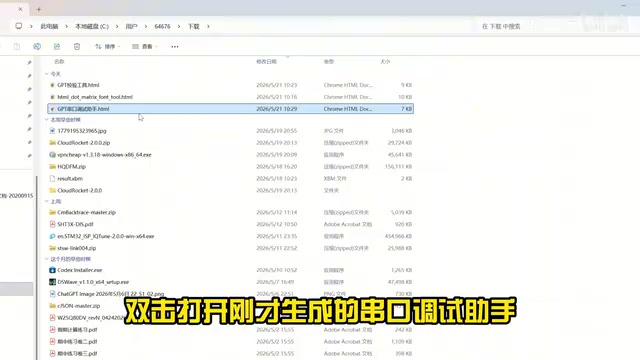The height and width of the screenshot is (360, 640).
Task: Click the Rename icon in the toolbar
Action: (x=37, y=47)
